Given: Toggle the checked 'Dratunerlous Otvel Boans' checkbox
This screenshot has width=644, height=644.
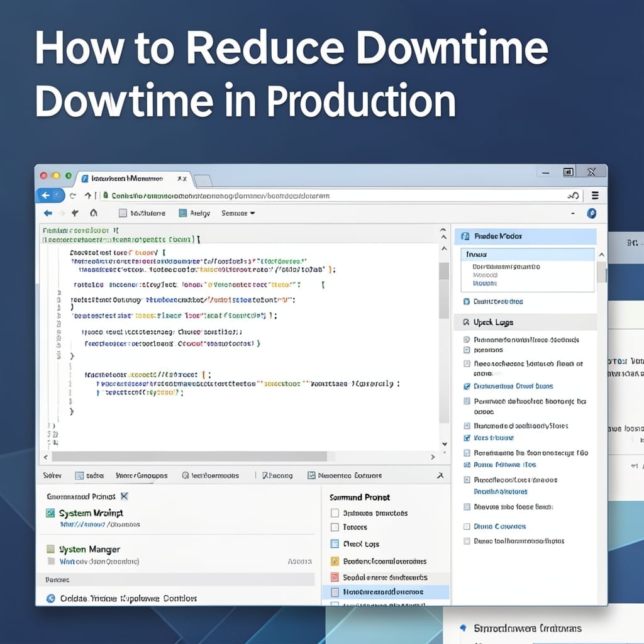Looking at the screenshot, I should point(467,386).
